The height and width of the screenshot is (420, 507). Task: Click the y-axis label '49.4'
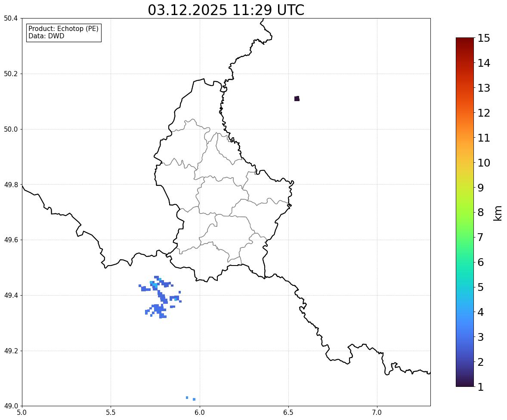pyautogui.click(x=11, y=295)
